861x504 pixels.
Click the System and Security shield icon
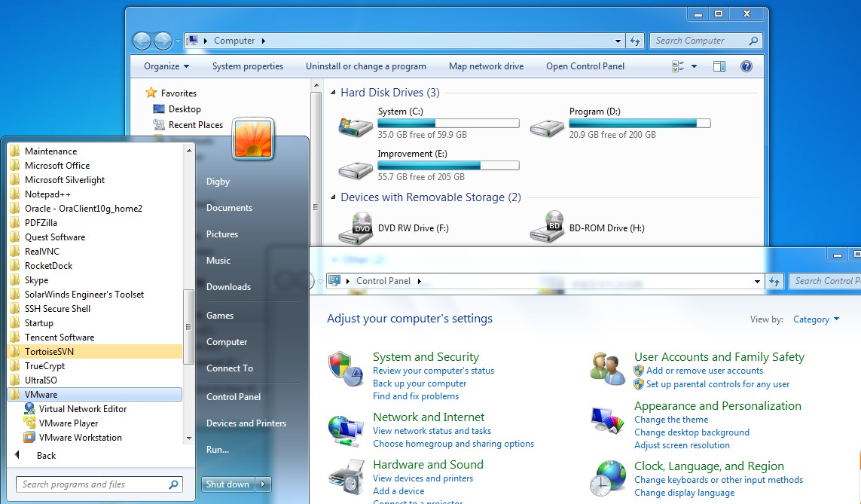click(347, 369)
